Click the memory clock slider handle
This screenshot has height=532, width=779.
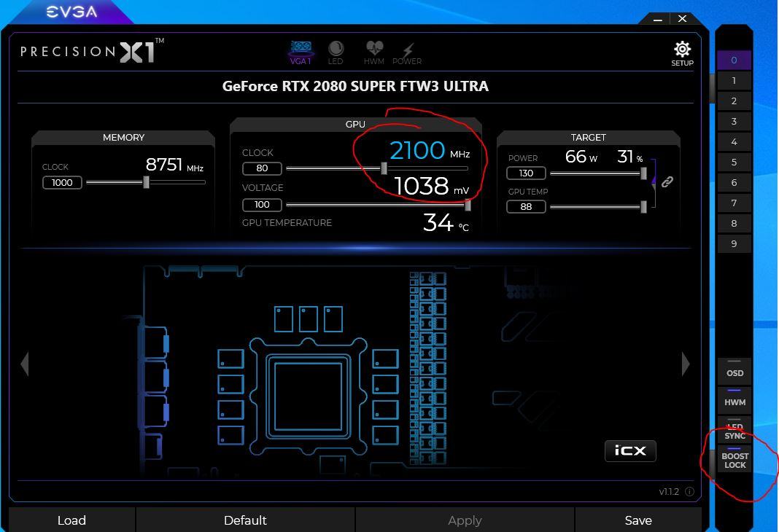click(146, 182)
